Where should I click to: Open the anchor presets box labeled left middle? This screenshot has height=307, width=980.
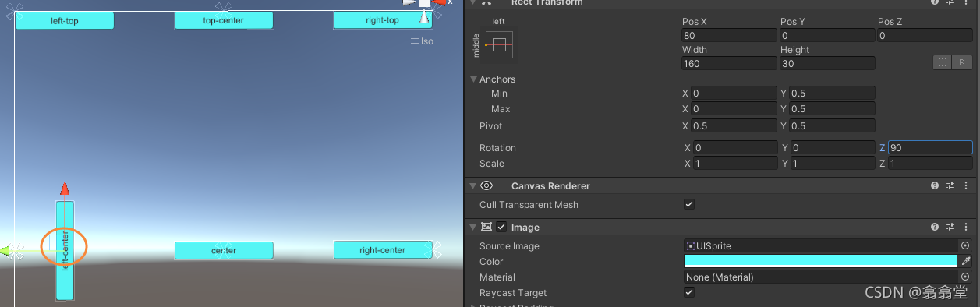tap(500, 45)
